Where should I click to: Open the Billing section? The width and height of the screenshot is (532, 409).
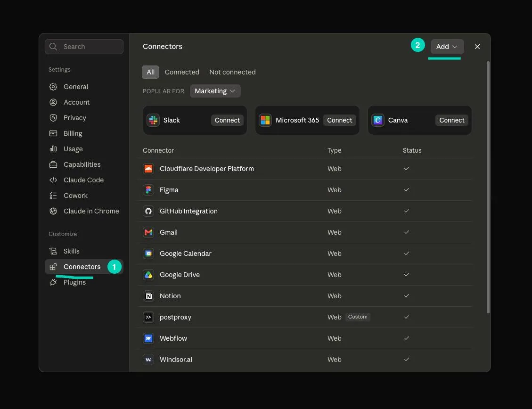(x=84, y=133)
